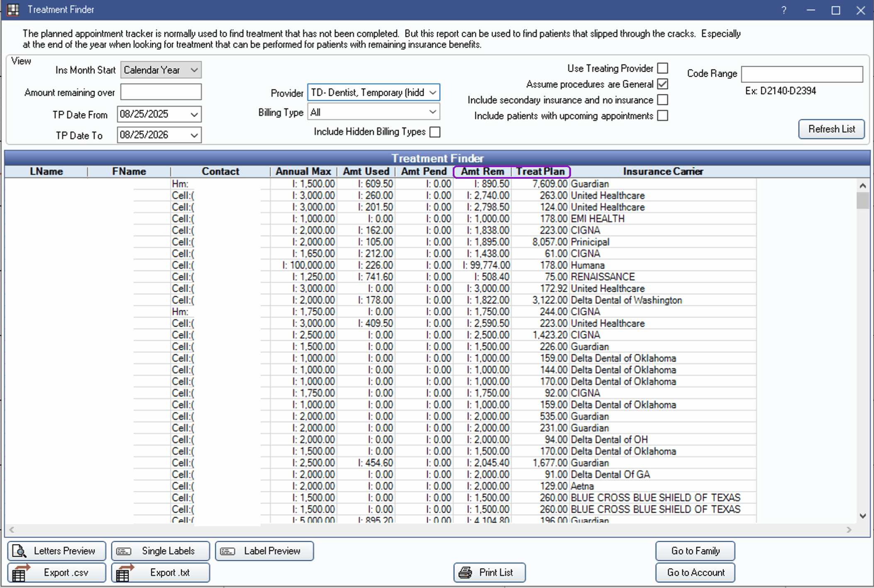Click the printer icon on Print List
The height and width of the screenshot is (588, 874).
pyautogui.click(x=465, y=573)
